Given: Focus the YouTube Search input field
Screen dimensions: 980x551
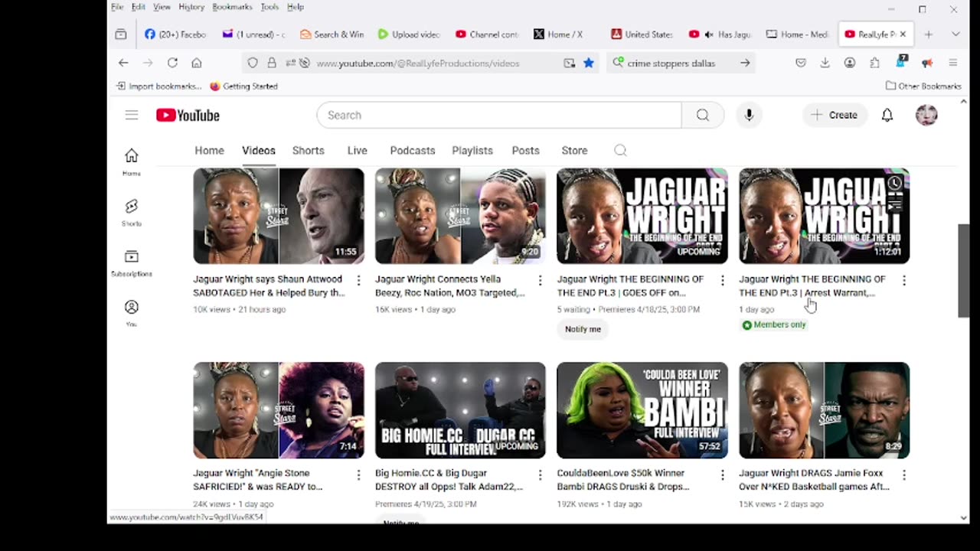Looking at the screenshot, I should [x=499, y=115].
